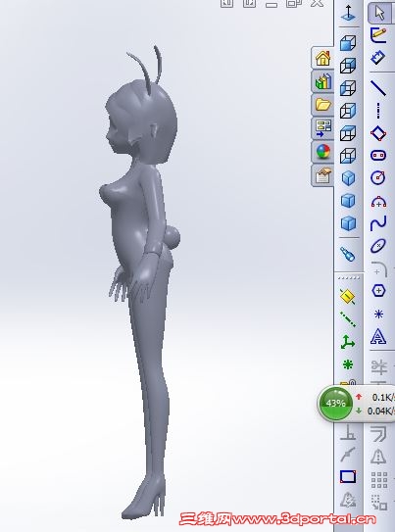
Task: Switch to the Back standard view
Action: coord(348,66)
